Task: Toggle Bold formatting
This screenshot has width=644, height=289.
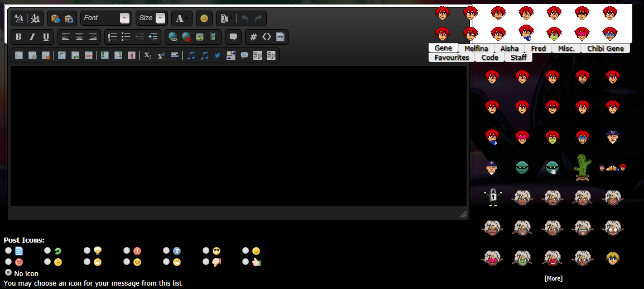Action: click(x=18, y=37)
